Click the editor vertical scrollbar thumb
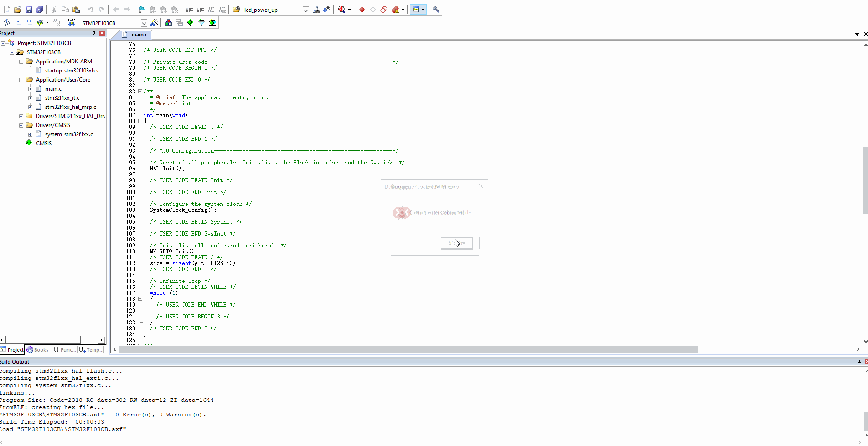 [x=865, y=180]
